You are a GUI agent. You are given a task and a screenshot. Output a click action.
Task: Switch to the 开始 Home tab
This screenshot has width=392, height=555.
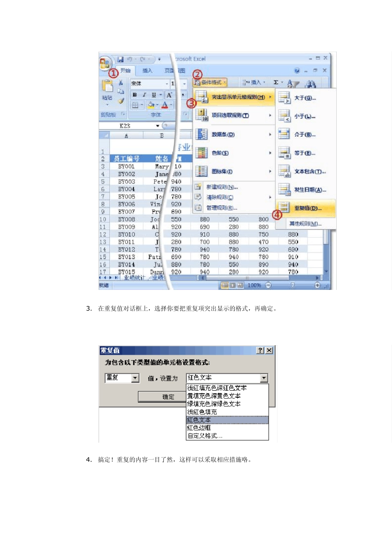pos(125,71)
